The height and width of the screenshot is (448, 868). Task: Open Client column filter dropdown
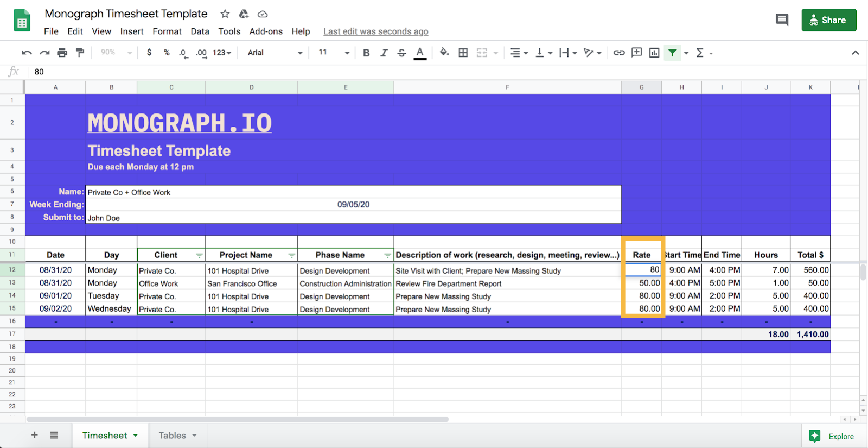pos(199,255)
